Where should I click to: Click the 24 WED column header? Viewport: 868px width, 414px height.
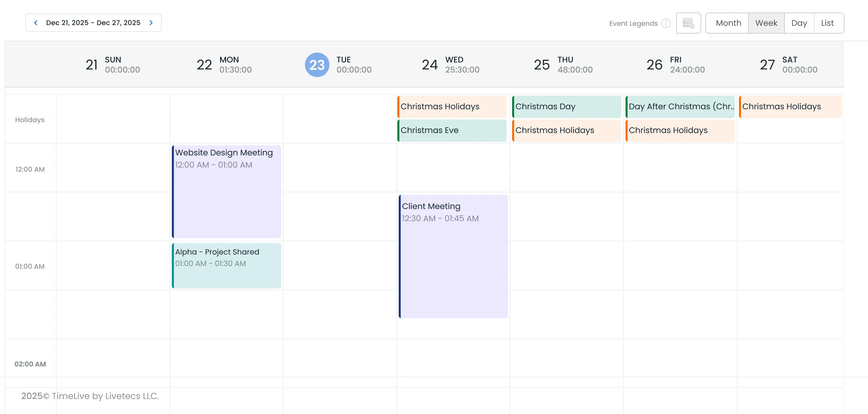click(x=450, y=64)
